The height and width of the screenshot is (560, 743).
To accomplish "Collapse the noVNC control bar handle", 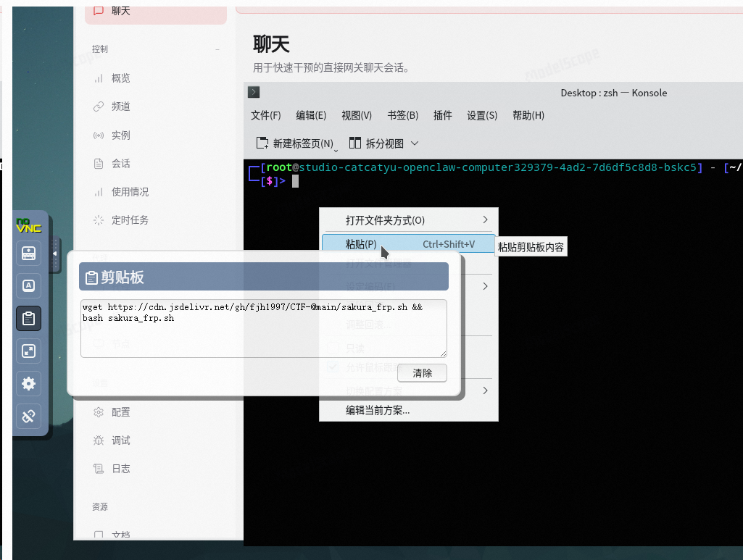I will [x=55, y=254].
